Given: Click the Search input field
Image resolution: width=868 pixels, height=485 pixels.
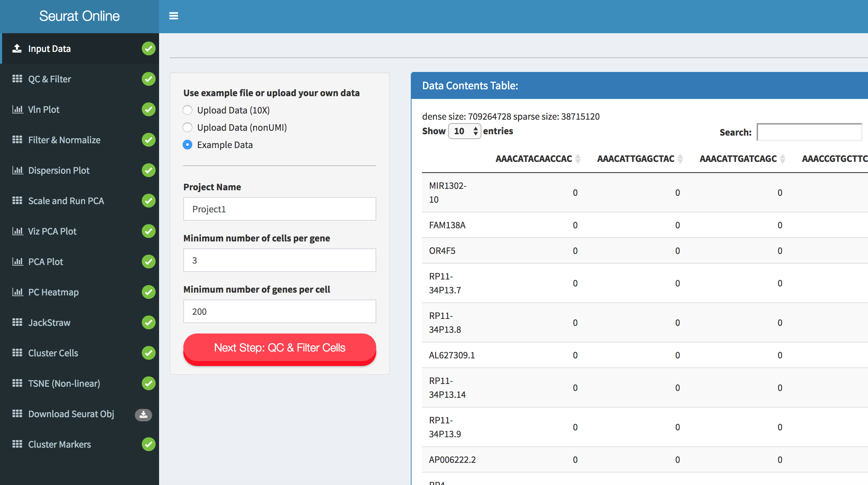Looking at the screenshot, I should tap(809, 132).
